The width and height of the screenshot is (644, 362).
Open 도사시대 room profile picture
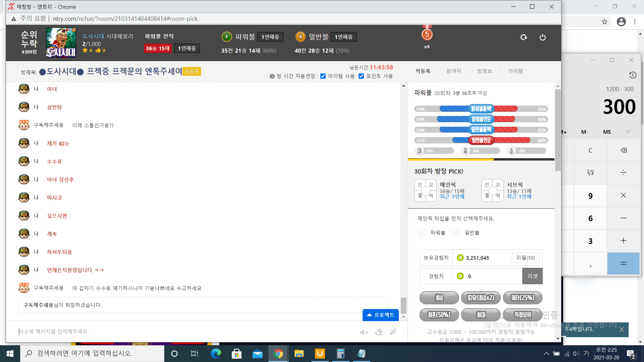[x=61, y=42]
